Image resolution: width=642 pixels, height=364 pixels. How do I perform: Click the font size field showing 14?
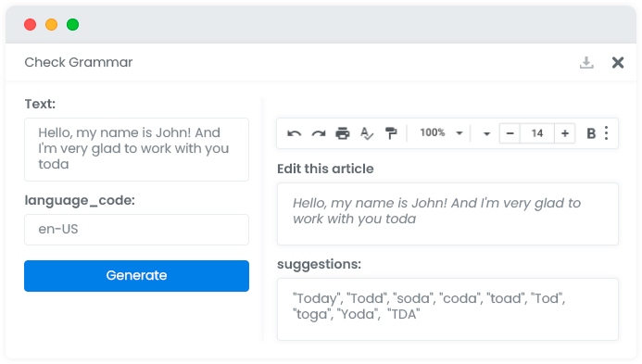[x=537, y=133]
